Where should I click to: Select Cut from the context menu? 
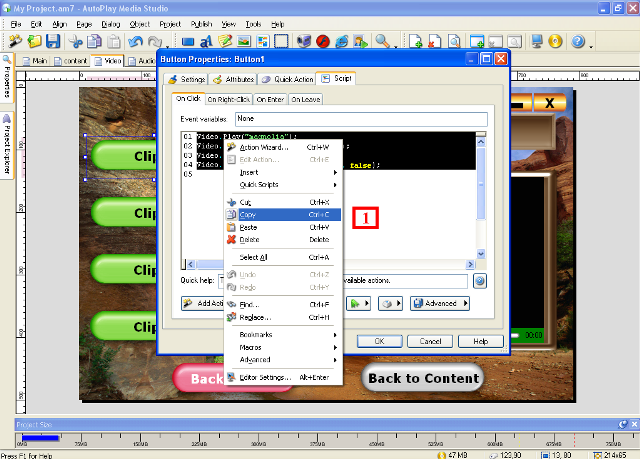tap(246, 201)
